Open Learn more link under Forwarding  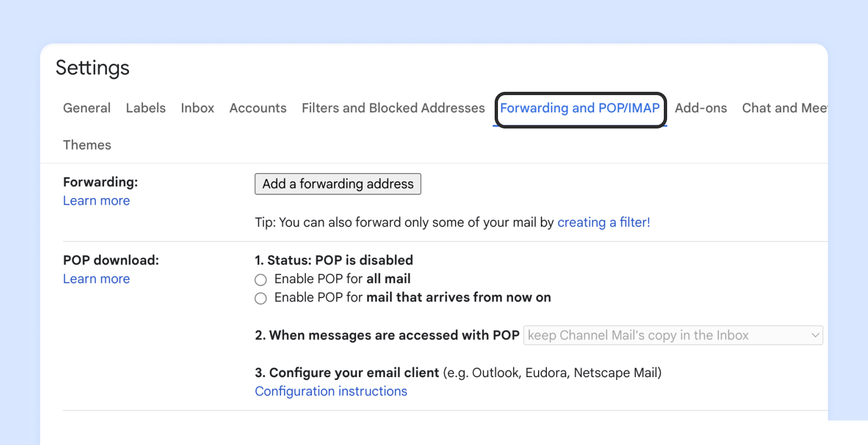pyautogui.click(x=96, y=201)
